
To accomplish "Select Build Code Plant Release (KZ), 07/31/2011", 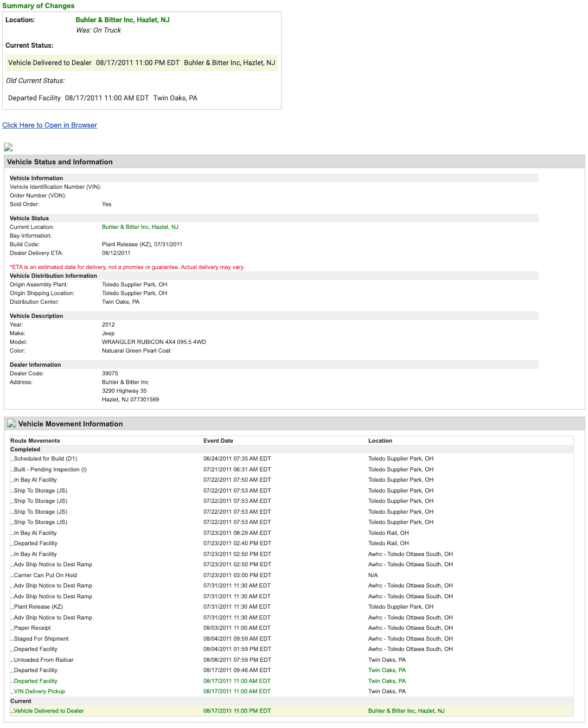I will [142, 244].
